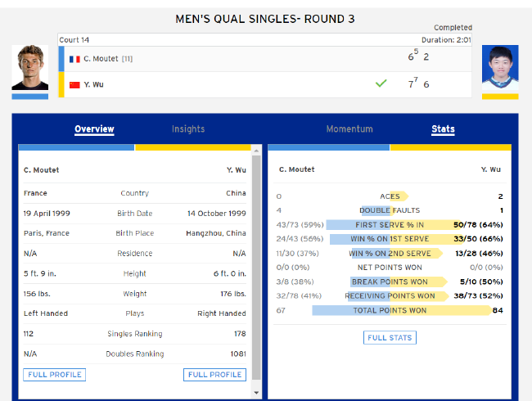
Task: Click the French flag icon next to C. Moutet
Action: 74,59
